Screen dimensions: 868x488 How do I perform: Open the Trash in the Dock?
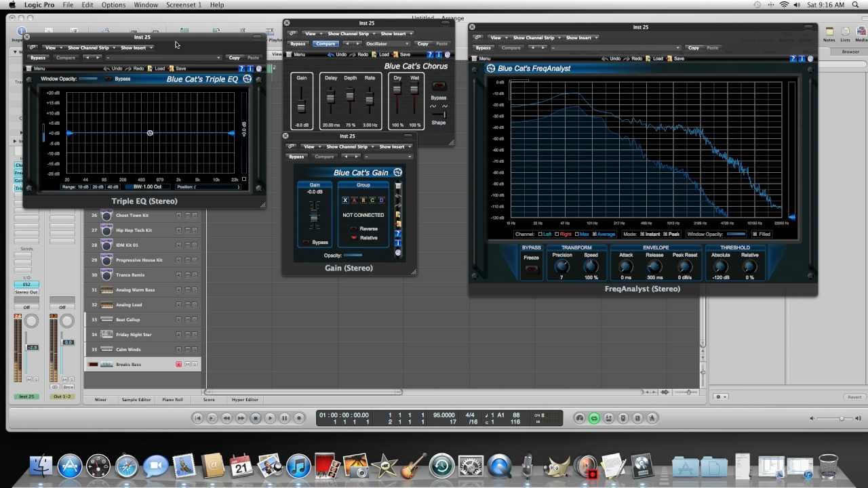828,466
